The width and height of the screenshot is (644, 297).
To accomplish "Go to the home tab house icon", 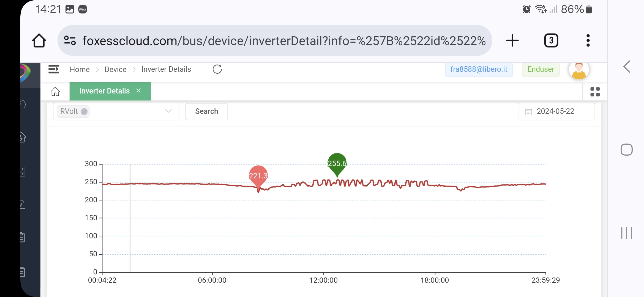I will pyautogui.click(x=55, y=91).
